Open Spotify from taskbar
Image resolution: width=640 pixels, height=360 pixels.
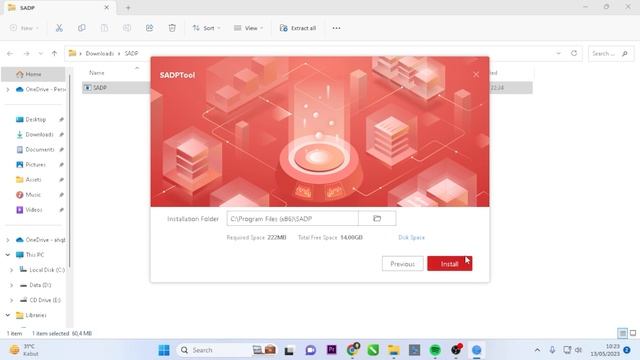pos(435,350)
